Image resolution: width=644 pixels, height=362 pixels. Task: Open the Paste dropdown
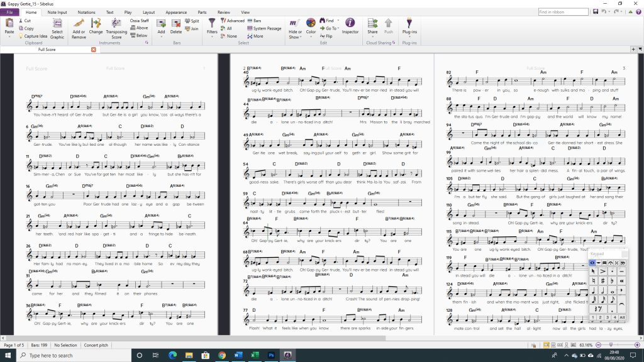9,31
